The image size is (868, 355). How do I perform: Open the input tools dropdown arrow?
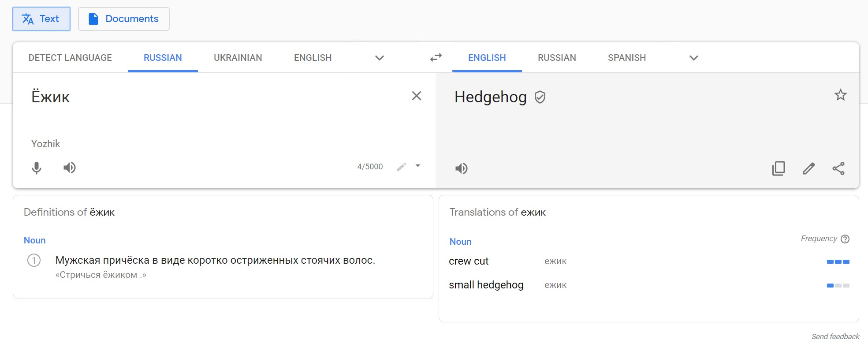click(418, 166)
